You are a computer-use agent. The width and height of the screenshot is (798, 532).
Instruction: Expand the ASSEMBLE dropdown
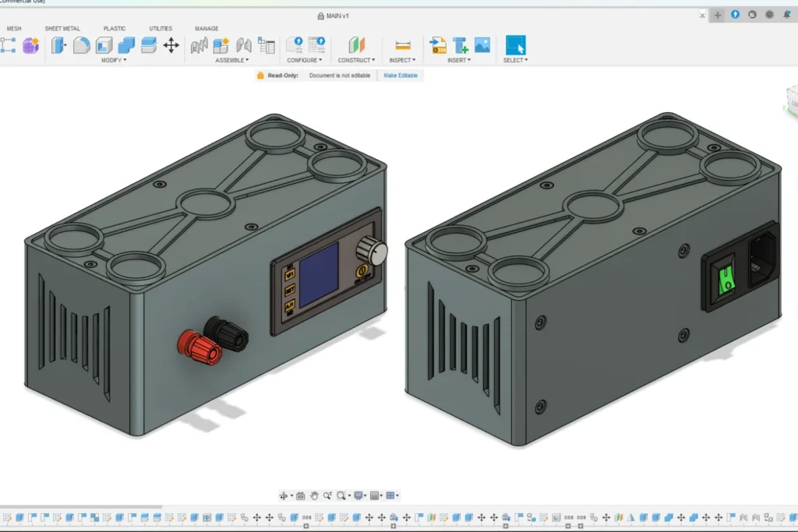(232, 60)
